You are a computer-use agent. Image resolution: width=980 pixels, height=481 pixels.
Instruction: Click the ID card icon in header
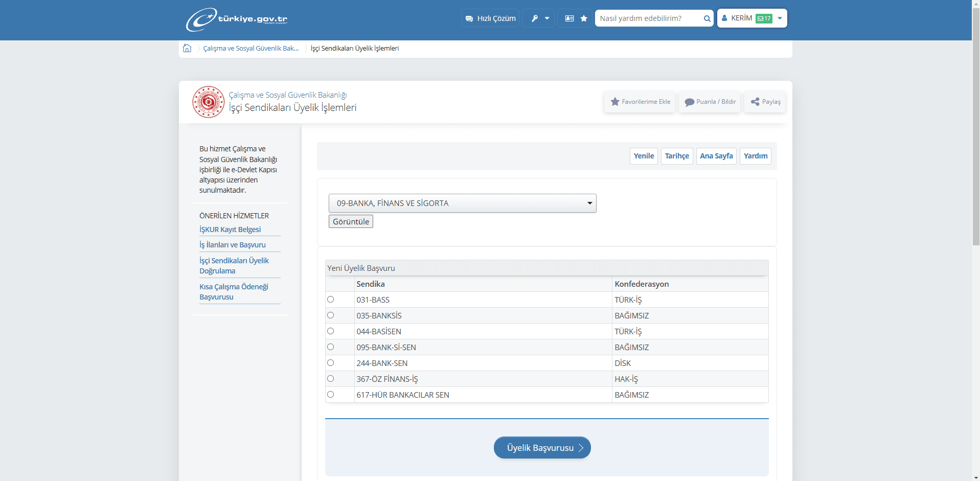point(569,18)
